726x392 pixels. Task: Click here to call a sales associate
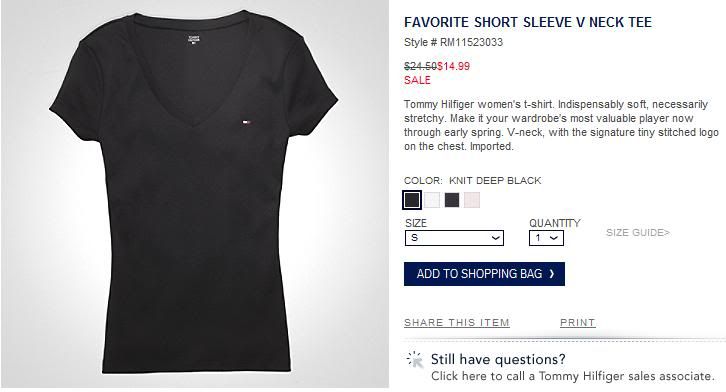pos(573,376)
